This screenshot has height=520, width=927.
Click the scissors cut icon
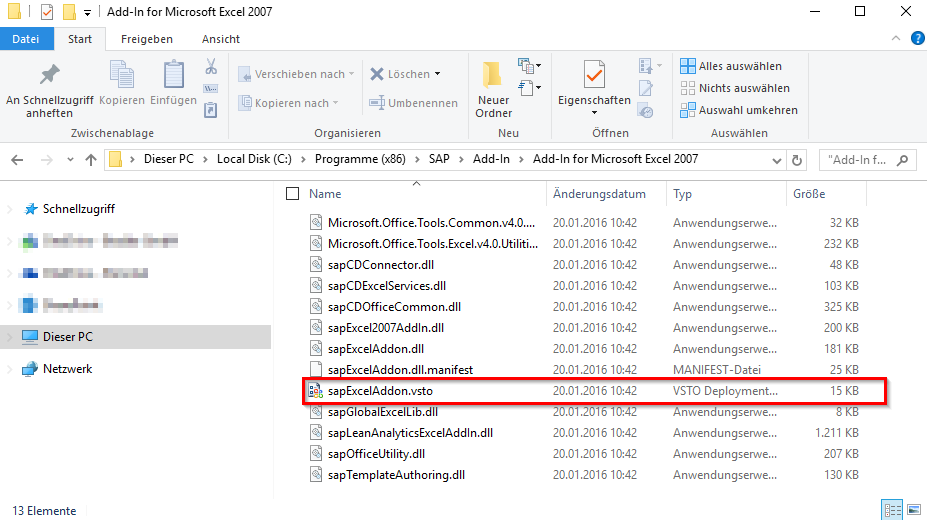point(211,66)
